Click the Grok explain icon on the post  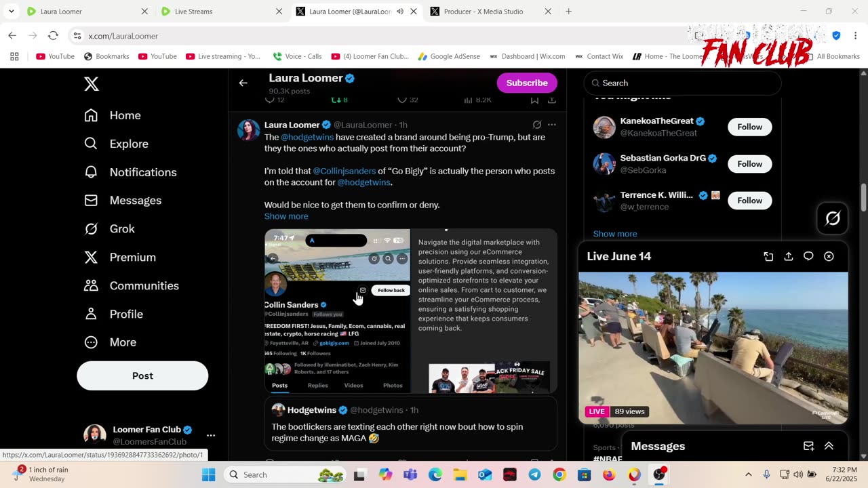(537, 125)
